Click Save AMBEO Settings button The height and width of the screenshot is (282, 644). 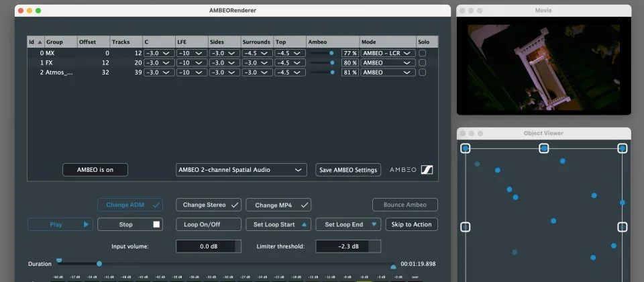point(348,170)
